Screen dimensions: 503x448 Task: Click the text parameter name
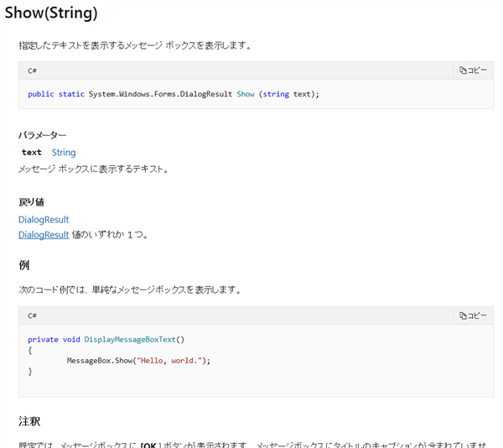(32, 153)
